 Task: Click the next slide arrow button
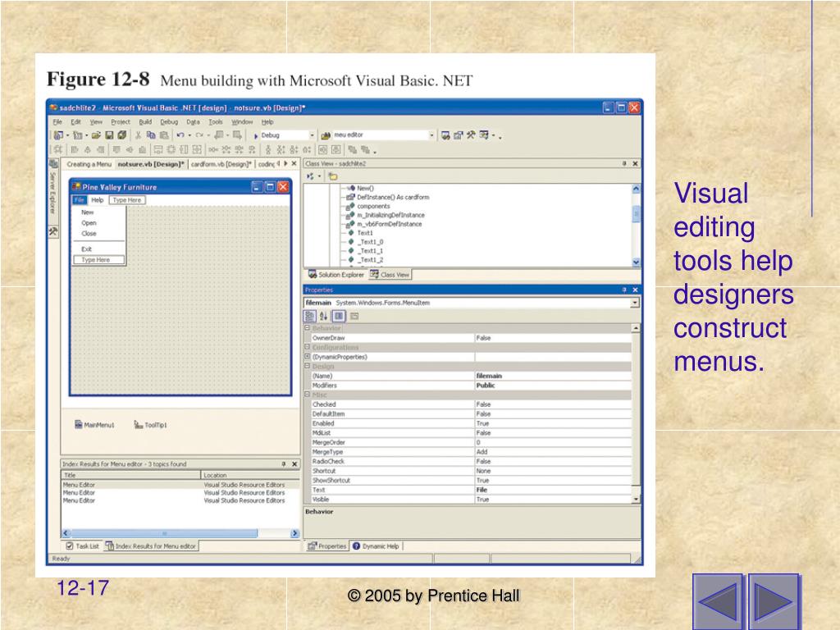pyautogui.click(x=774, y=601)
